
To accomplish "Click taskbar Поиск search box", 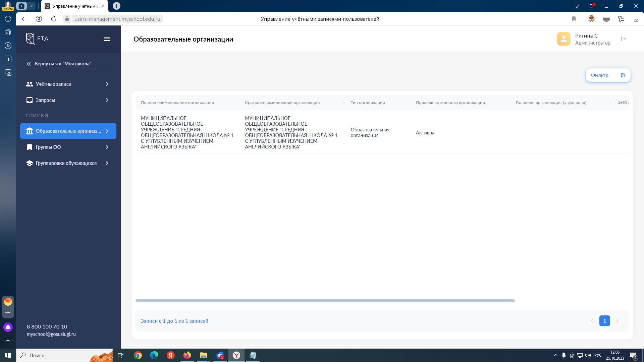I will point(65,355).
